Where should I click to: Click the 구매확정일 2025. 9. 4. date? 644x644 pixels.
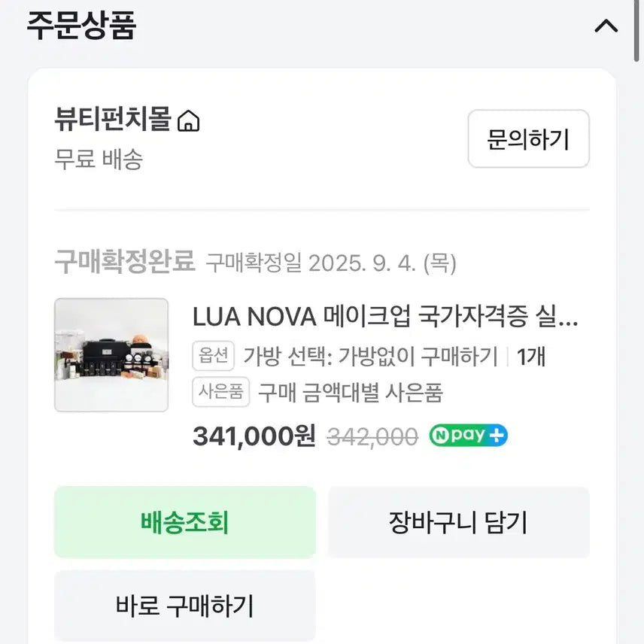point(331,263)
